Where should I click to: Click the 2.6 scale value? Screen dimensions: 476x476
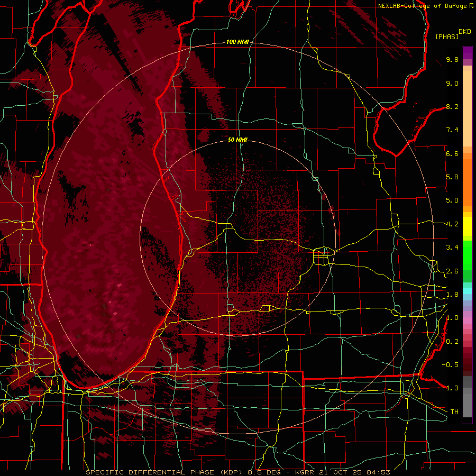coord(452,271)
